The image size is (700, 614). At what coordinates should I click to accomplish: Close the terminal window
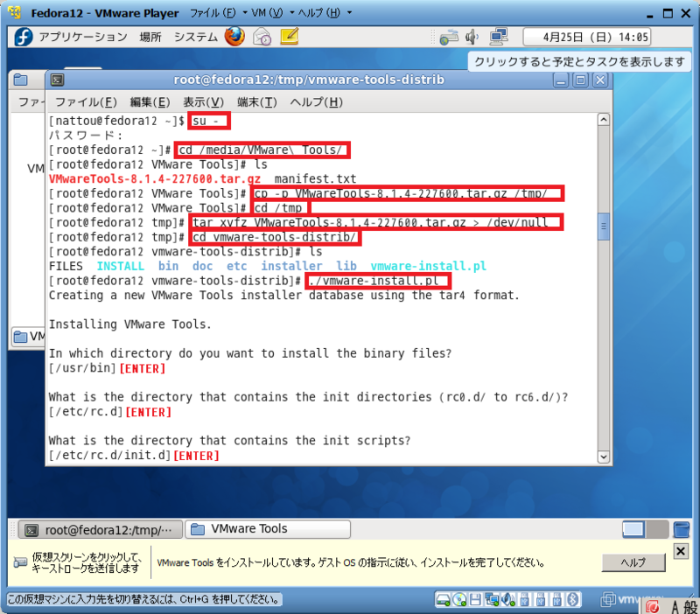point(600,80)
